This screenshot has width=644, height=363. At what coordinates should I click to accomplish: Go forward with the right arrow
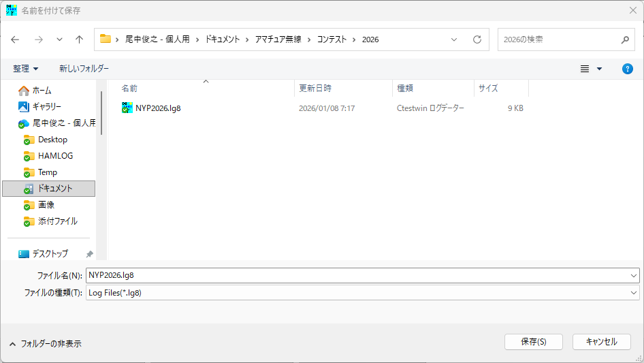[x=39, y=40]
